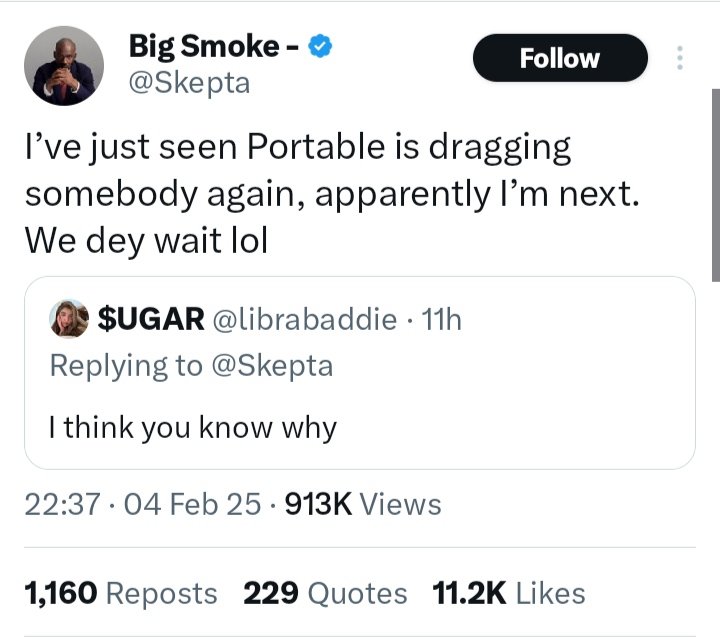Click the blue verified badge

(x=319, y=47)
